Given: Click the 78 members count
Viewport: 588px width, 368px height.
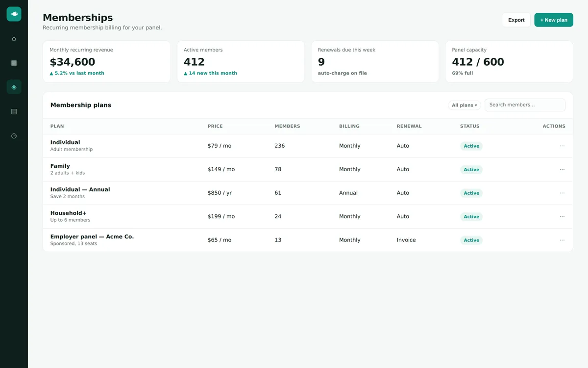Looking at the screenshot, I should coord(278,169).
